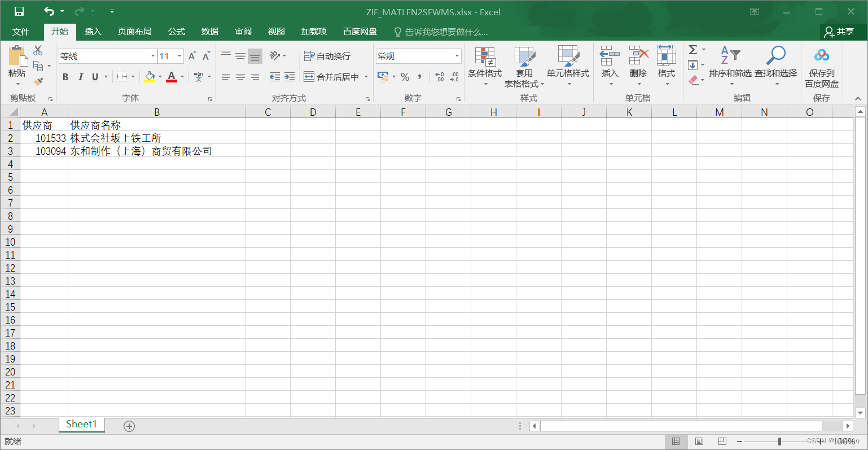The width and height of the screenshot is (868, 450).
Task: Click the decrease indent icon
Action: pos(275,77)
